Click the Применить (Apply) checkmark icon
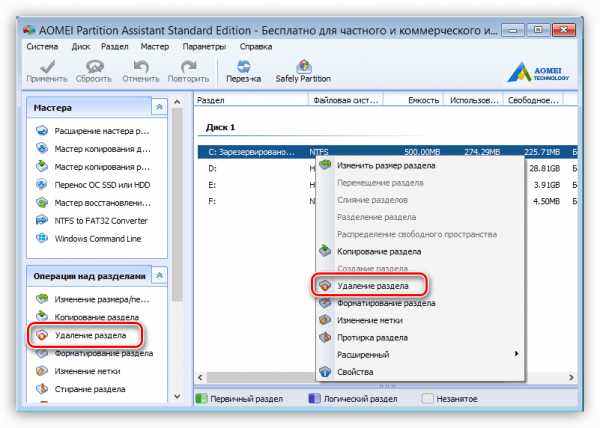Viewport: 600px width, 428px height. pos(47,67)
